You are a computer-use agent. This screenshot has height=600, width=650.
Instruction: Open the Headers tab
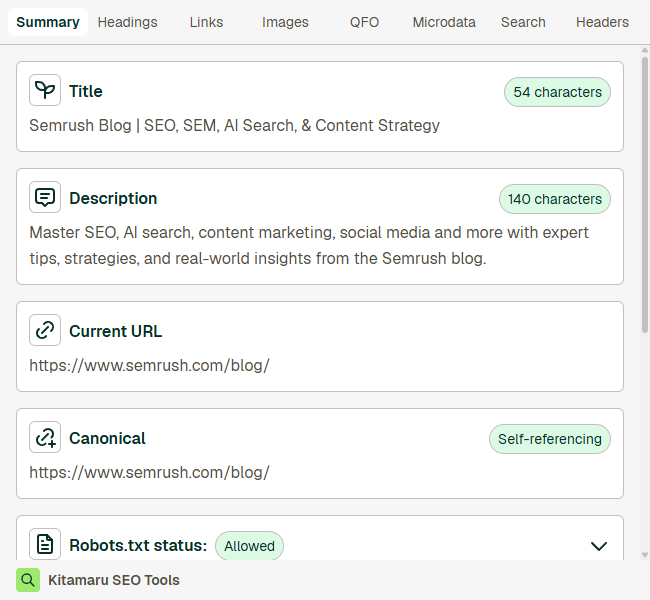[x=602, y=22]
